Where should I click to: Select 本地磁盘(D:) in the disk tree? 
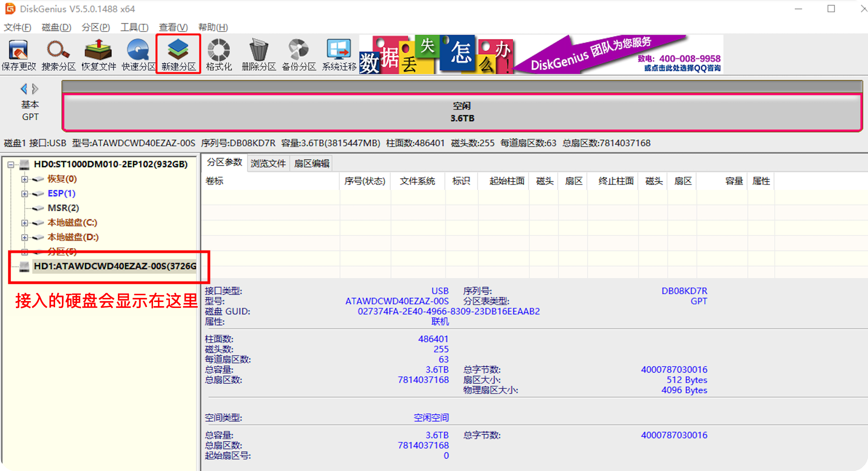(x=73, y=237)
